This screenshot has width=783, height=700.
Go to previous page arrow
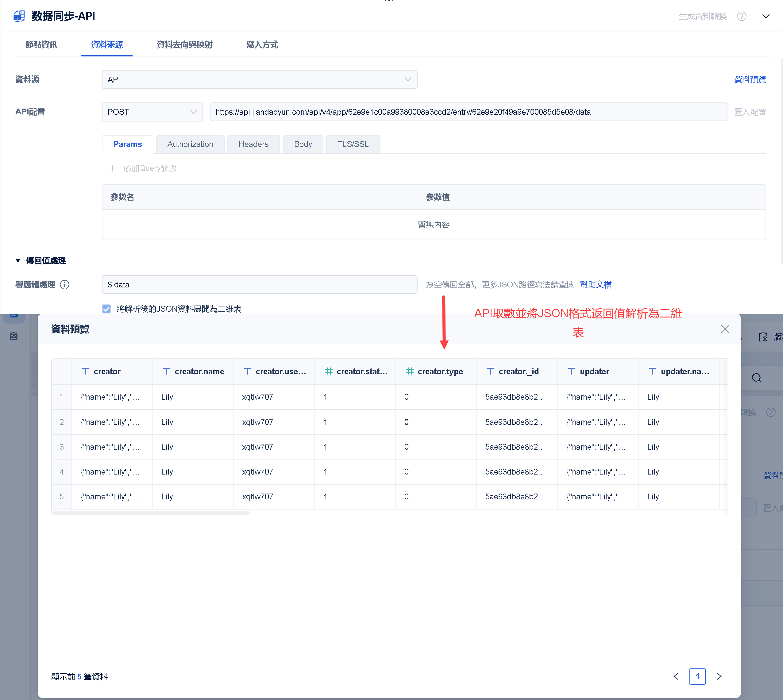[676, 676]
